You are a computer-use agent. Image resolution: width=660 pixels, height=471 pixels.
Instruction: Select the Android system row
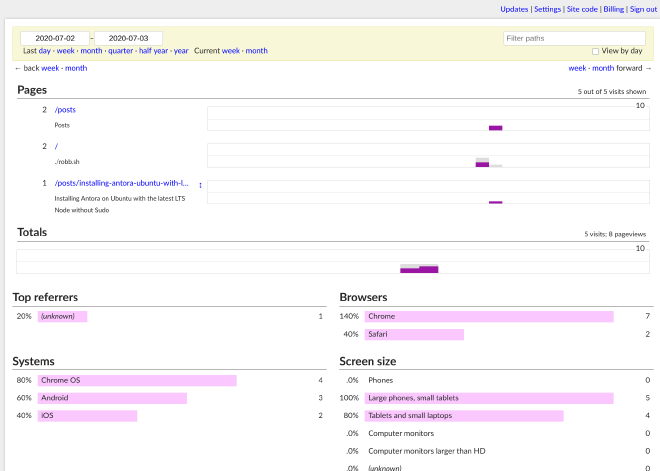tap(170, 398)
